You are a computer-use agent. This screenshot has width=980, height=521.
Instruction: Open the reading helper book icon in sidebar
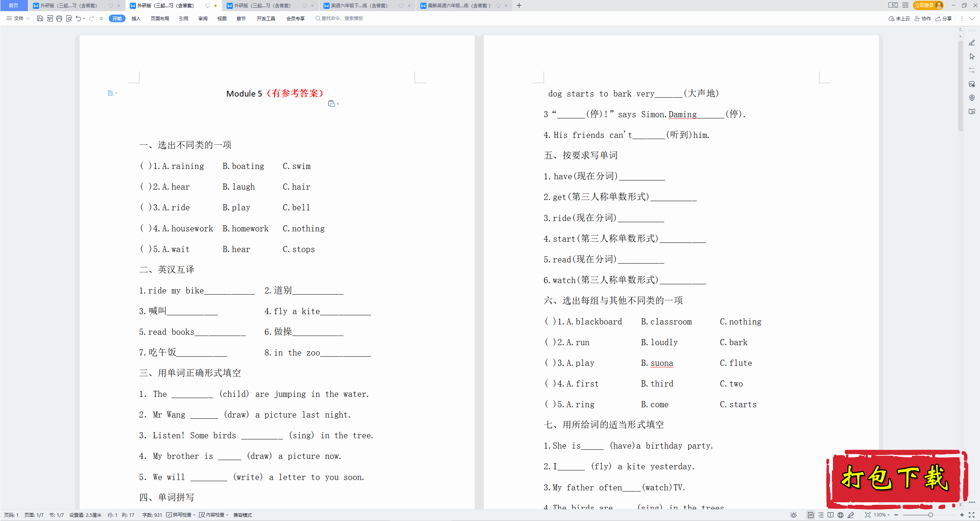click(972, 111)
